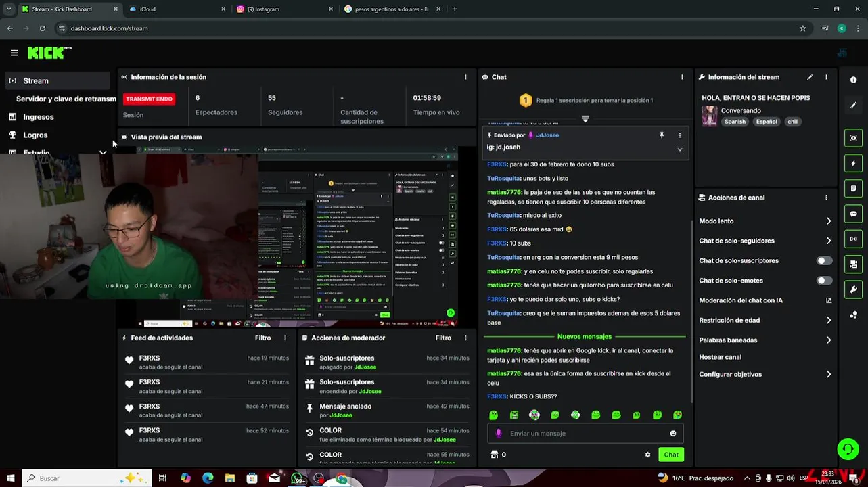Open options for Acciones de canal panel
The width and height of the screenshot is (868, 487).
click(826, 198)
